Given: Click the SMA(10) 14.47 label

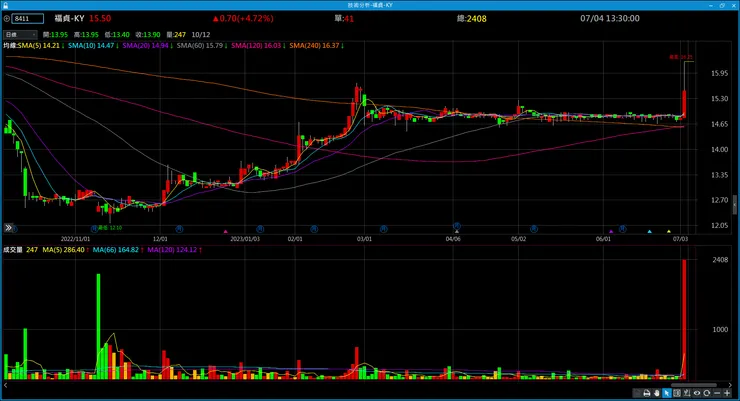Looking at the screenshot, I should coord(92,46).
